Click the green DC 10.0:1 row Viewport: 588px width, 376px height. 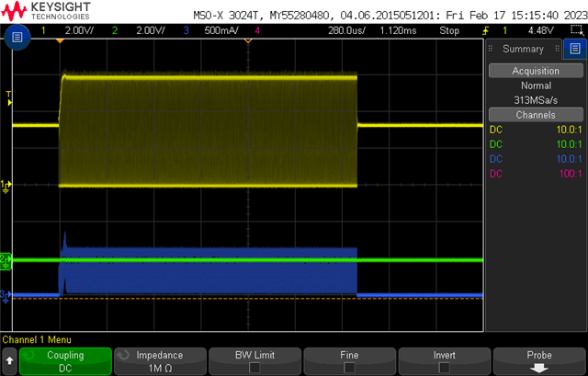point(536,144)
